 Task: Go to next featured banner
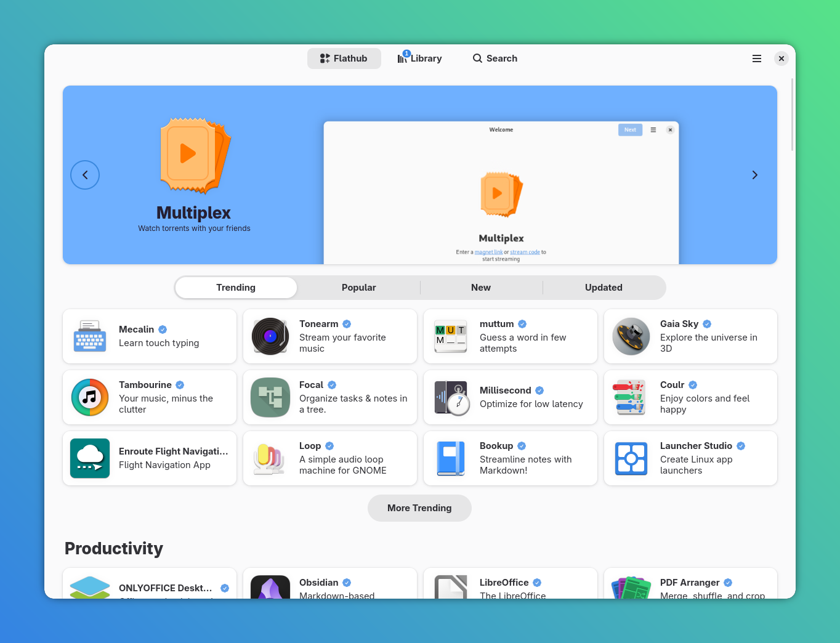(x=755, y=175)
